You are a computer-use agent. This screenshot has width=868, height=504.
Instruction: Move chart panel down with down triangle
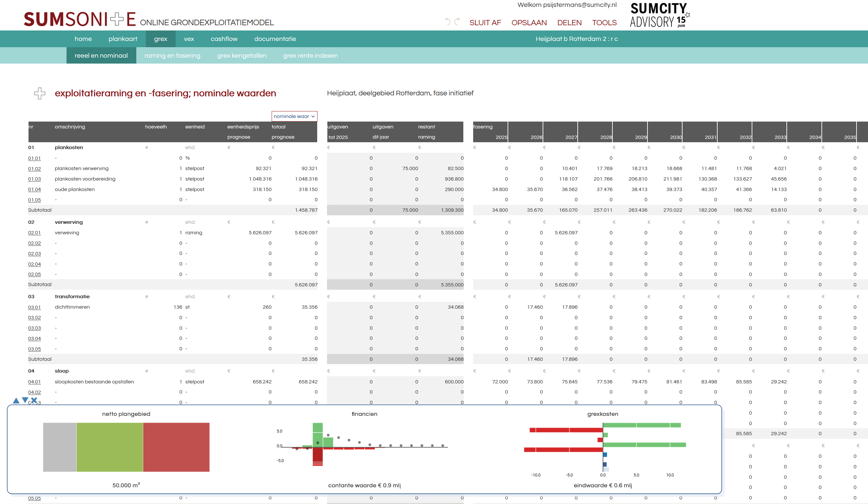(25, 400)
